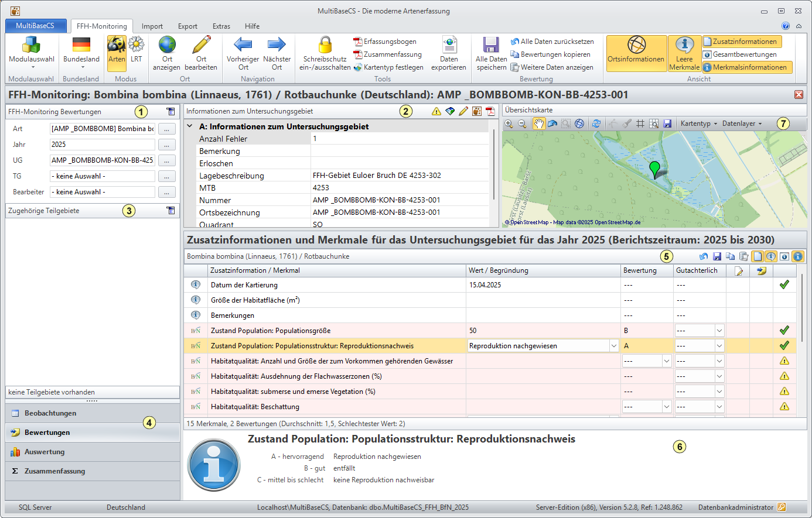
Task: Go to Nächster Ort arrow
Action: [x=277, y=46]
